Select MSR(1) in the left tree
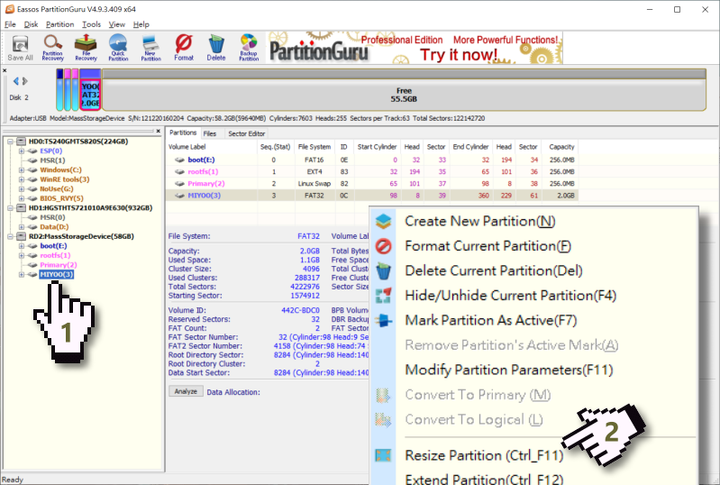 click(x=52, y=160)
